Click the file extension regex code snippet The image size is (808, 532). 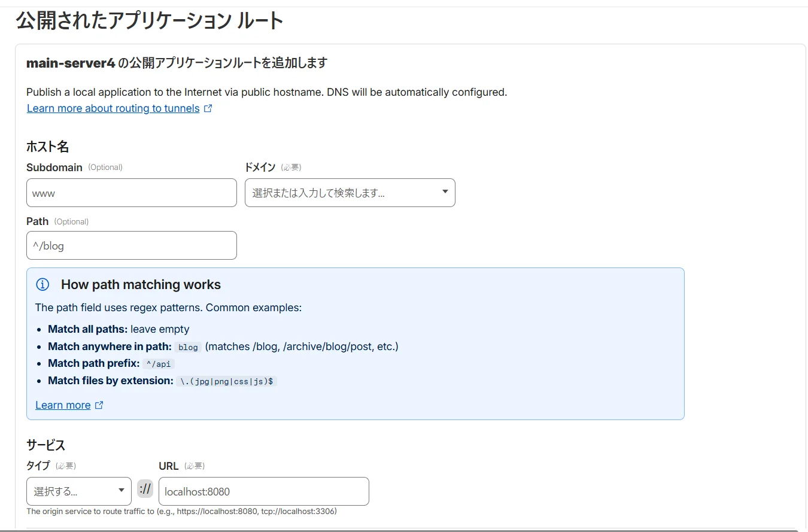tap(227, 381)
